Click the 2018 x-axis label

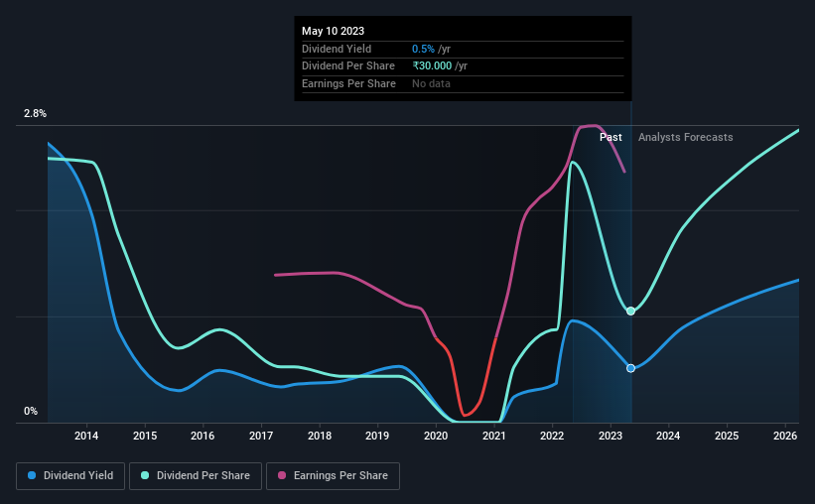coord(320,436)
